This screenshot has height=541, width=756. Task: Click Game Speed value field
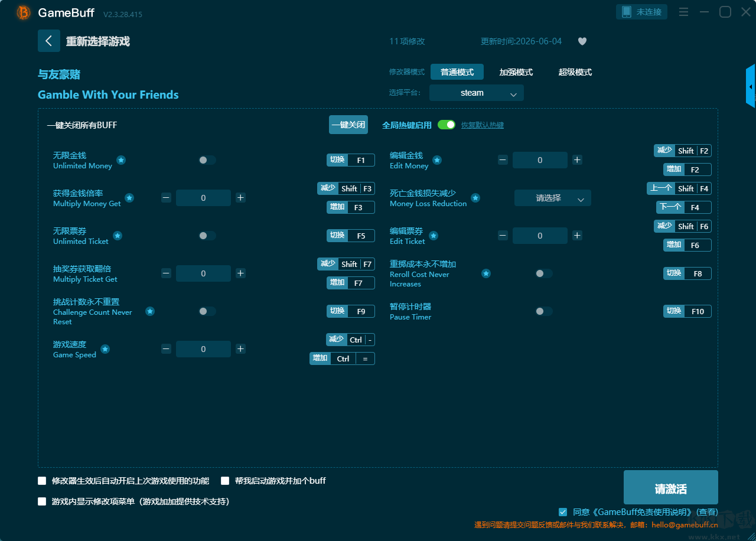[x=203, y=349]
